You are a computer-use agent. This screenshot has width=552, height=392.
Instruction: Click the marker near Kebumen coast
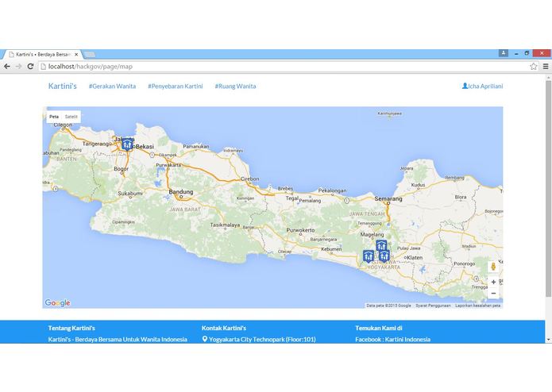(369, 256)
